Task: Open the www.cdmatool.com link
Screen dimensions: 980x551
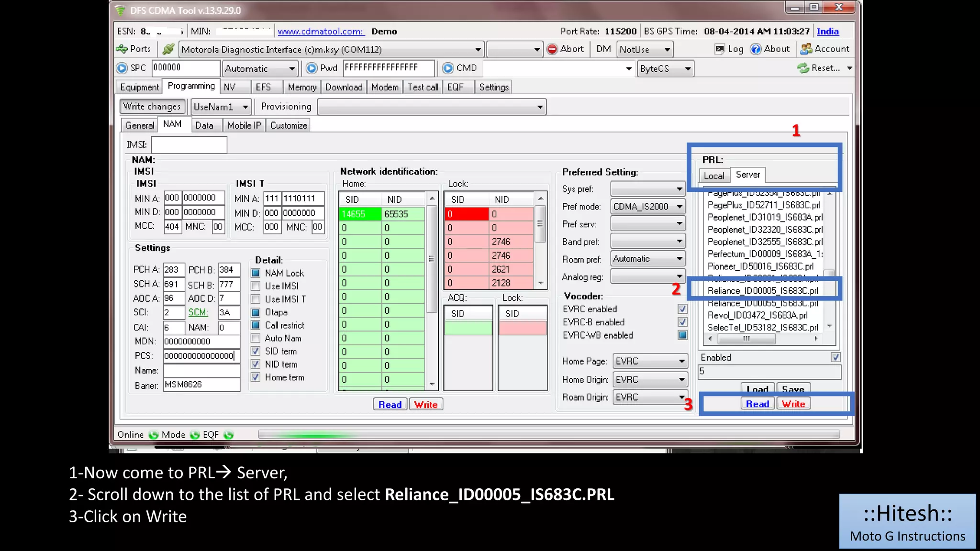Action: (x=320, y=32)
